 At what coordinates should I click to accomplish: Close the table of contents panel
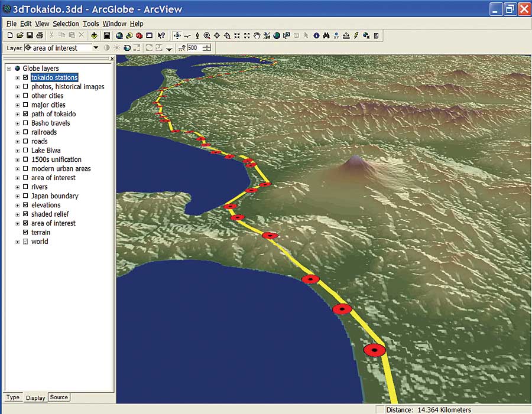112,58
